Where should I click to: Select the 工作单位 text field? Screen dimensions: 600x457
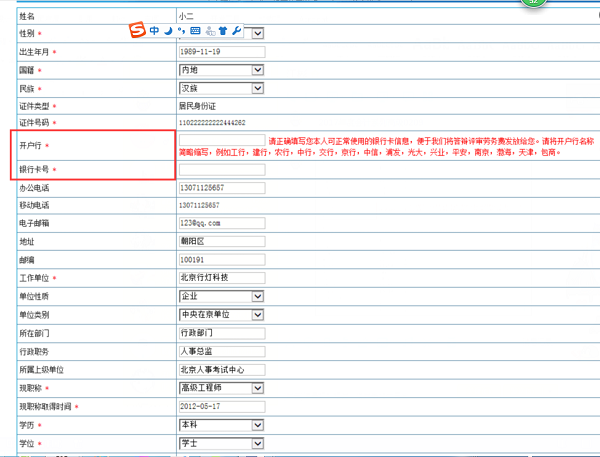pyautogui.click(x=220, y=278)
